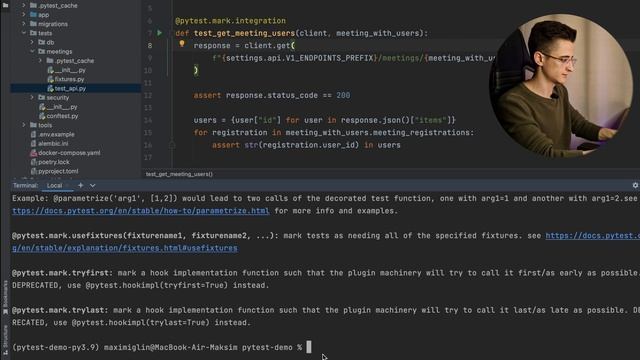The height and width of the screenshot is (360, 640).
Task: Expand the tools folder
Action: pos(24,125)
